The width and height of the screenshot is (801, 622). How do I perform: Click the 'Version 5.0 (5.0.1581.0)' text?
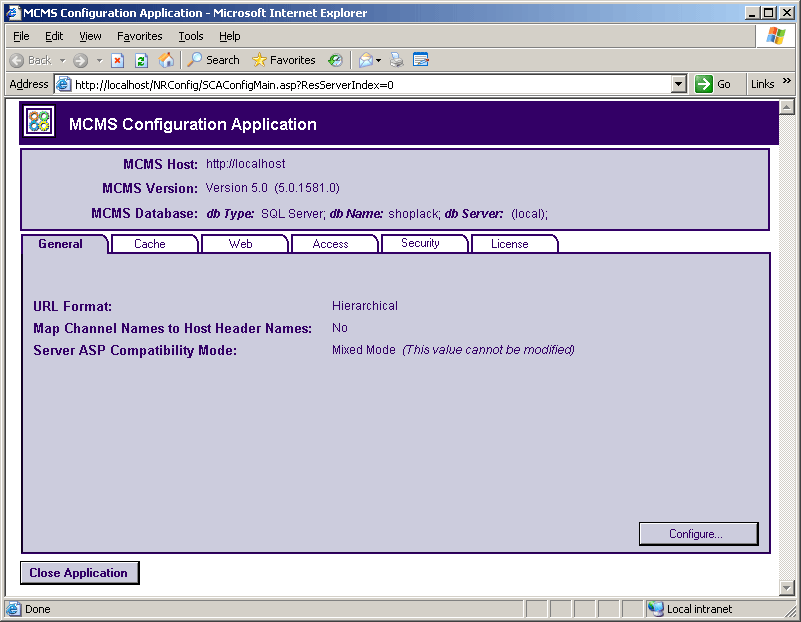(273, 188)
